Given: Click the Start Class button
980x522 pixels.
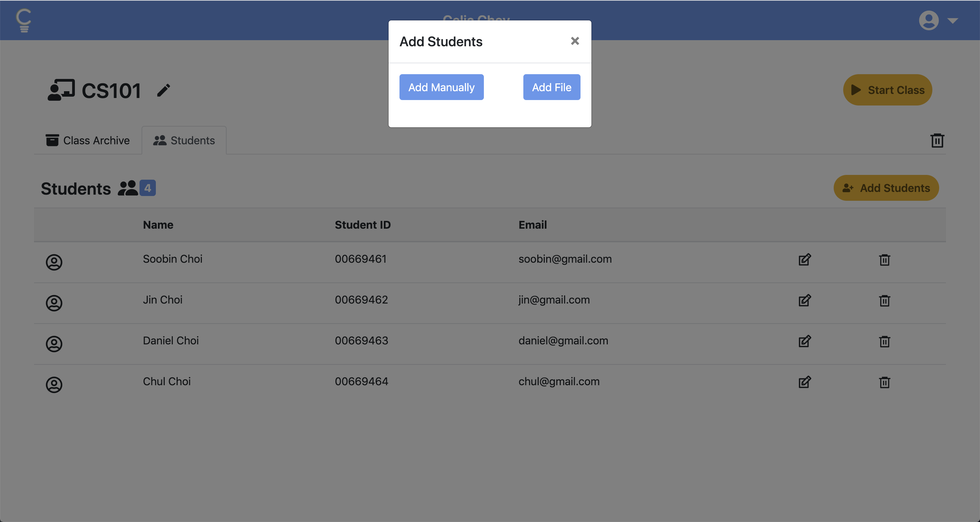Looking at the screenshot, I should [x=887, y=90].
